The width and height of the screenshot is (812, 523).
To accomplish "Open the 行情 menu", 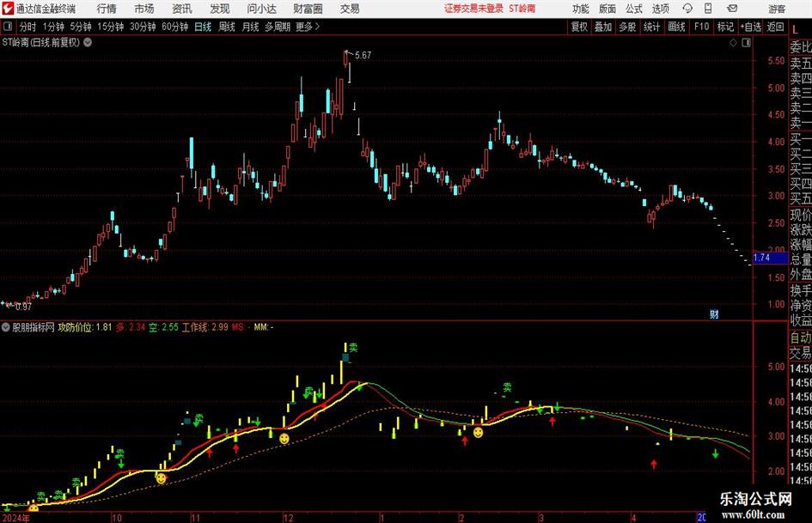I will coord(107,9).
